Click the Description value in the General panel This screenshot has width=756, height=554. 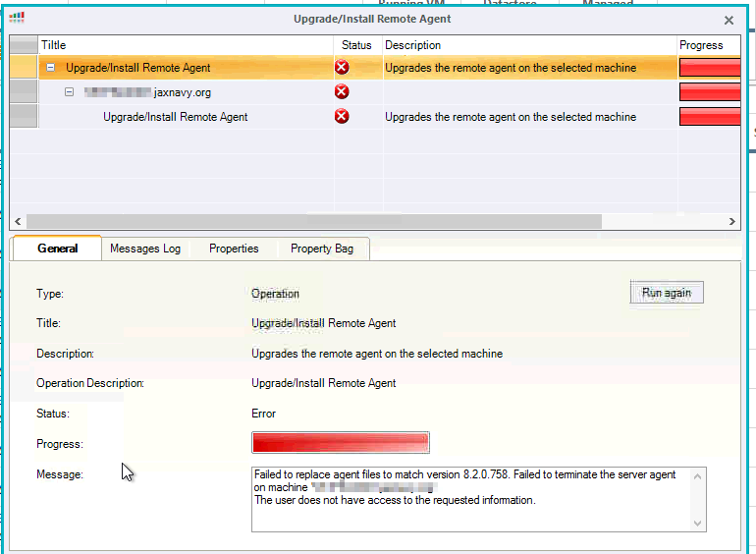click(x=377, y=354)
